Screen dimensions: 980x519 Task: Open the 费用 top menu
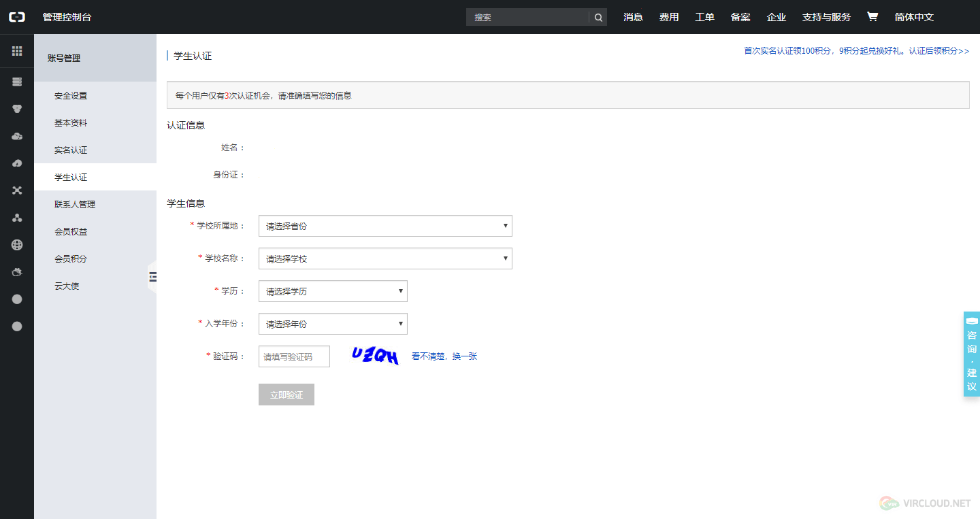(669, 17)
